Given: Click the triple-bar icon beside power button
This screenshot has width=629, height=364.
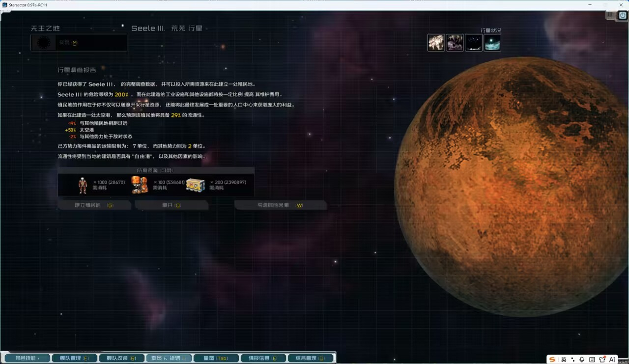Looking at the screenshot, I should pyautogui.click(x=611, y=15).
